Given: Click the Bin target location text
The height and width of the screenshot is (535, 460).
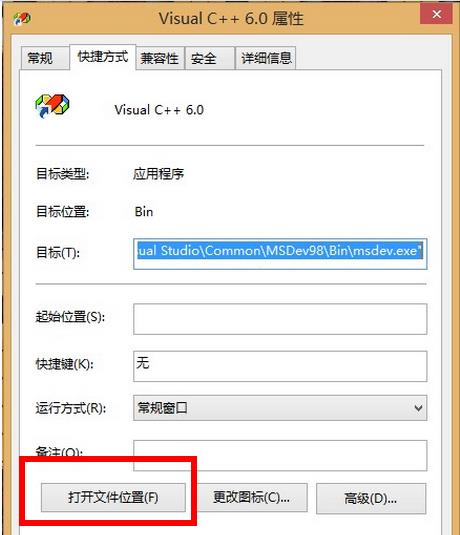Looking at the screenshot, I should (144, 212).
